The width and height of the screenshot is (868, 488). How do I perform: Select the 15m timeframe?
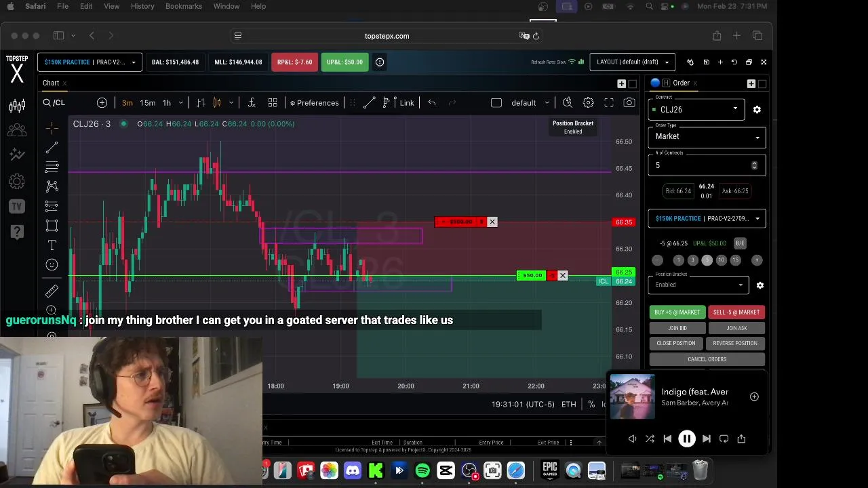click(x=147, y=103)
